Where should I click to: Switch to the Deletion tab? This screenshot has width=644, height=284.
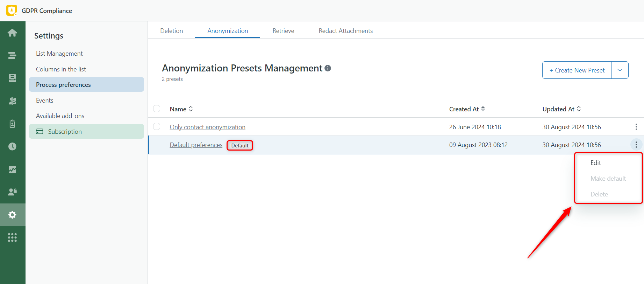pos(172,31)
